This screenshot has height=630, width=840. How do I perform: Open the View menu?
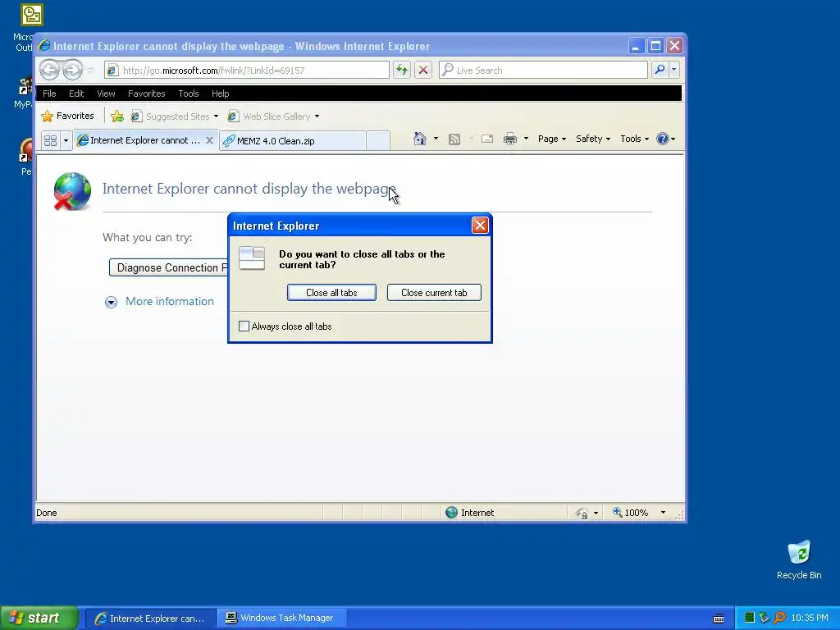click(x=106, y=94)
